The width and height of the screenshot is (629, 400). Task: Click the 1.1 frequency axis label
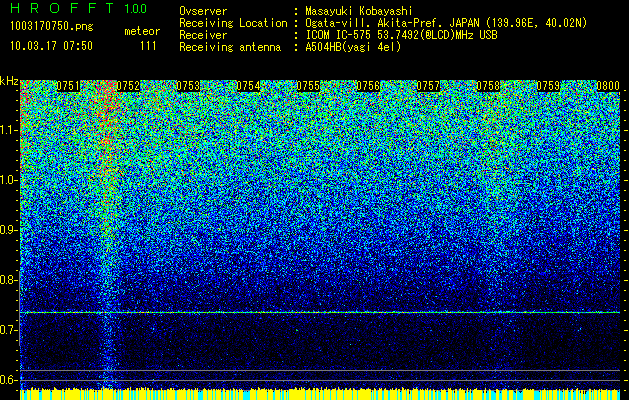click(9, 130)
